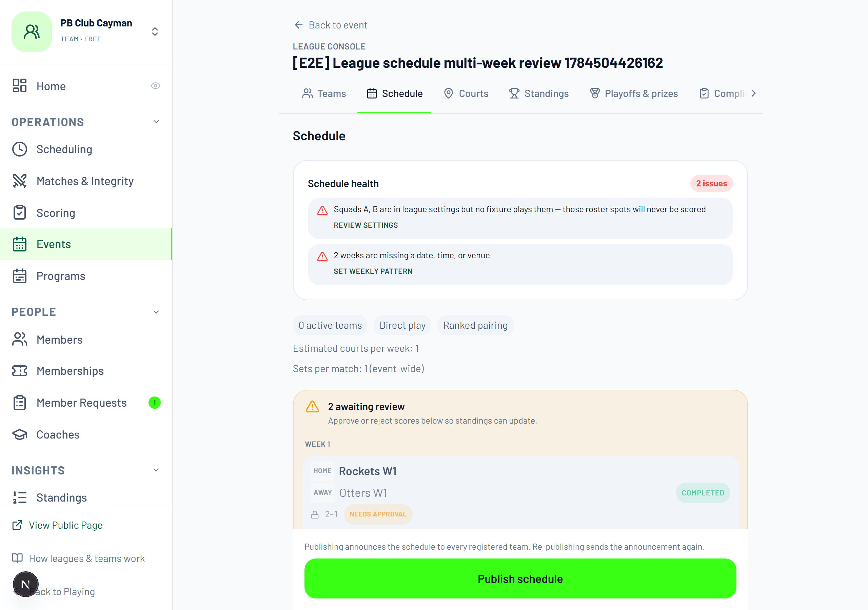Open the Memberships ticket icon
The image size is (868, 610).
click(20, 371)
